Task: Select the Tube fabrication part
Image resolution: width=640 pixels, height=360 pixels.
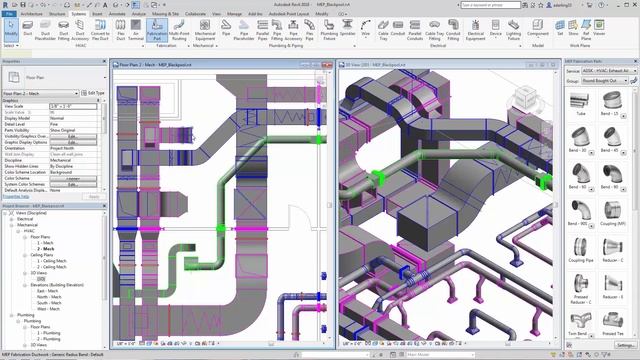Action: click(580, 104)
